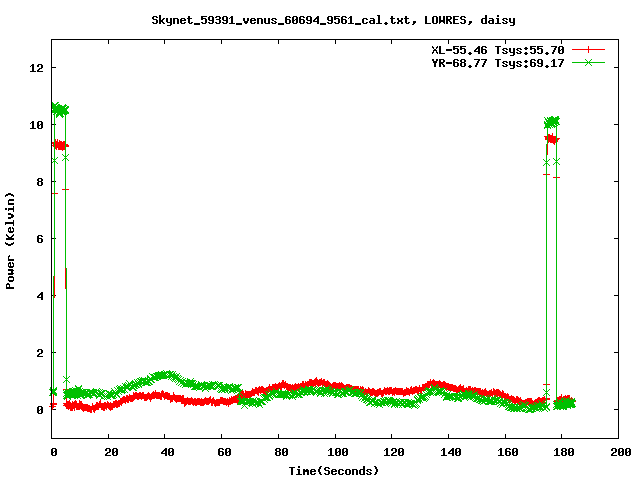Click the x-axis tick label '160'
This screenshot has width=640, height=480.
click(x=508, y=452)
